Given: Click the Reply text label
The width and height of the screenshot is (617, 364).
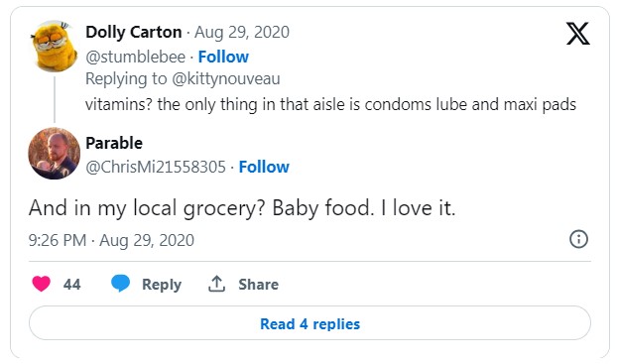Looking at the screenshot, I should tap(162, 284).
